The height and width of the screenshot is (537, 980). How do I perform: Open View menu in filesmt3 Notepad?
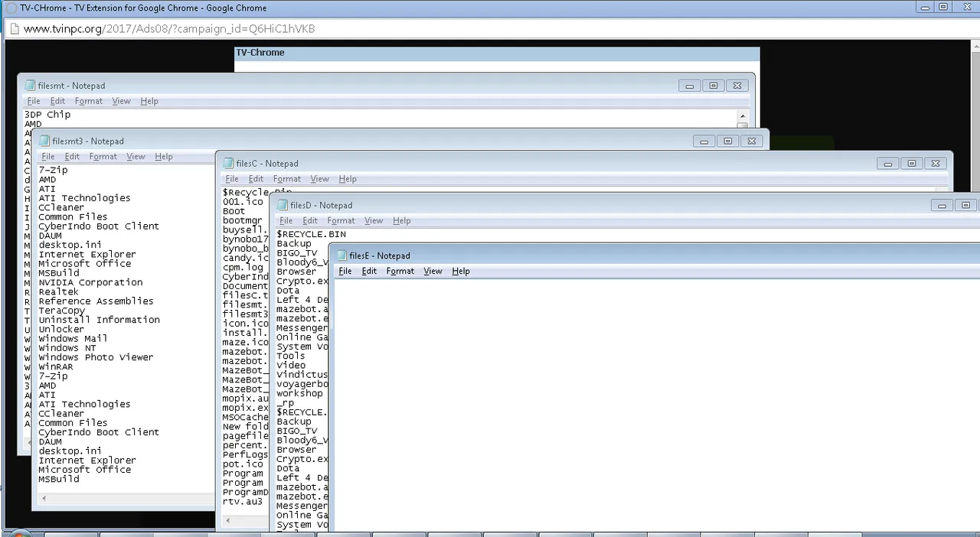pos(136,156)
